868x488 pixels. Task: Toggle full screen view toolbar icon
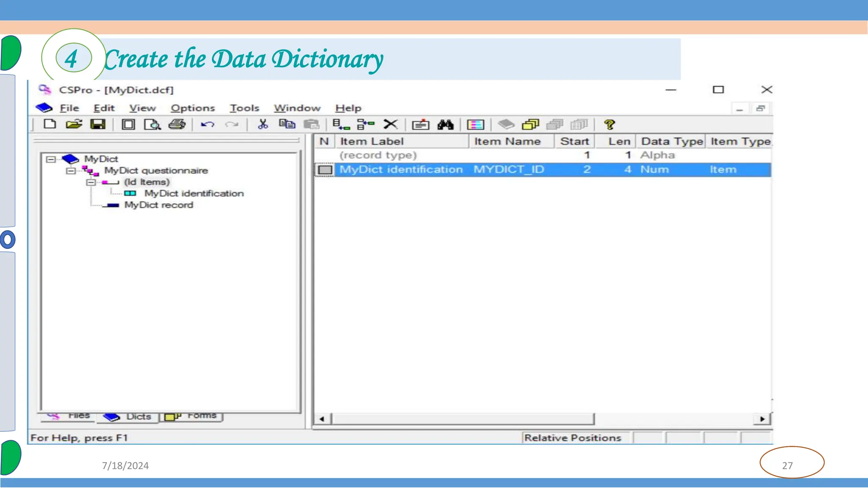click(x=128, y=124)
